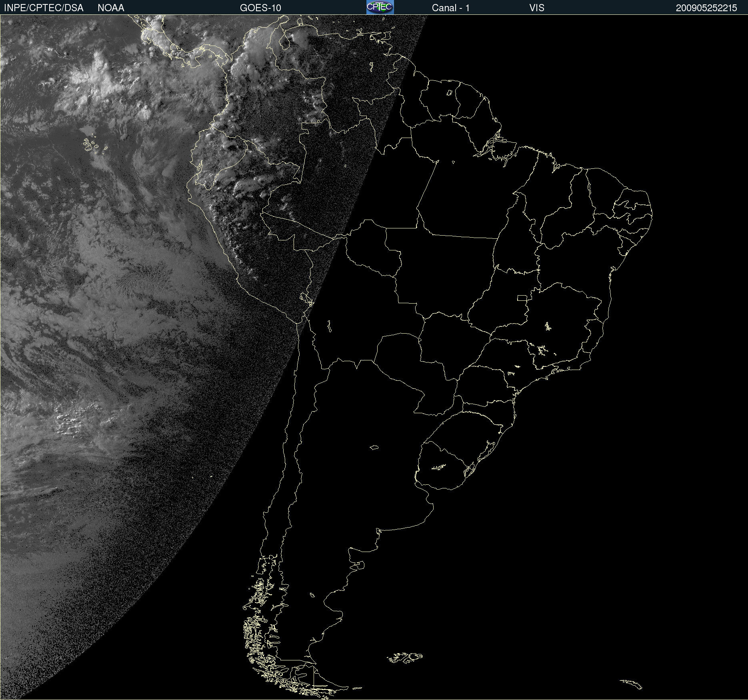Click the NOAA label in header
The width and height of the screenshot is (748, 700).
coord(111,8)
